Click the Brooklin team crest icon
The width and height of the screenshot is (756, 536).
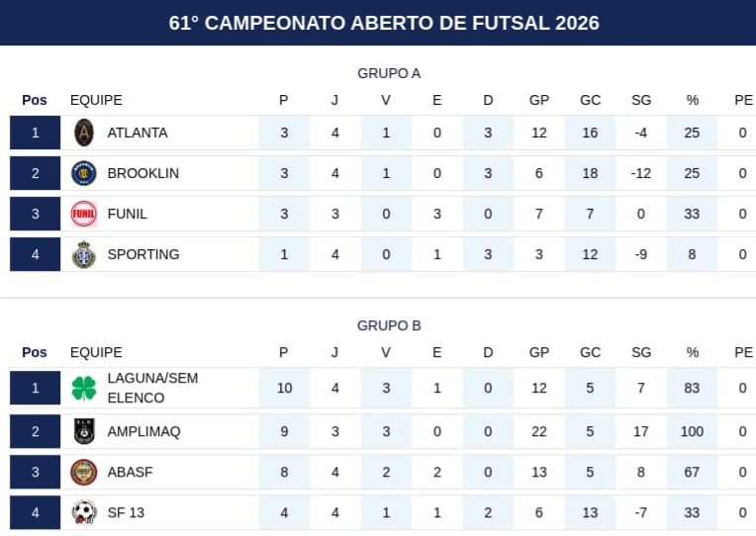[84, 173]
